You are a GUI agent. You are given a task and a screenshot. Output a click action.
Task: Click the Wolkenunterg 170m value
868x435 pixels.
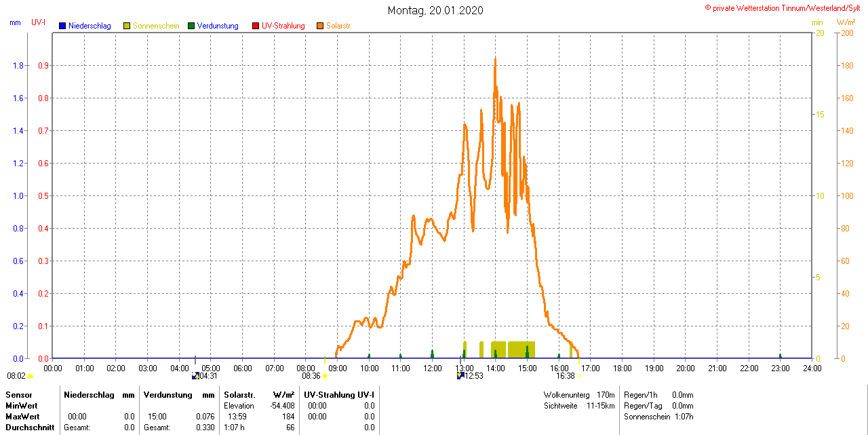point(606,395)
